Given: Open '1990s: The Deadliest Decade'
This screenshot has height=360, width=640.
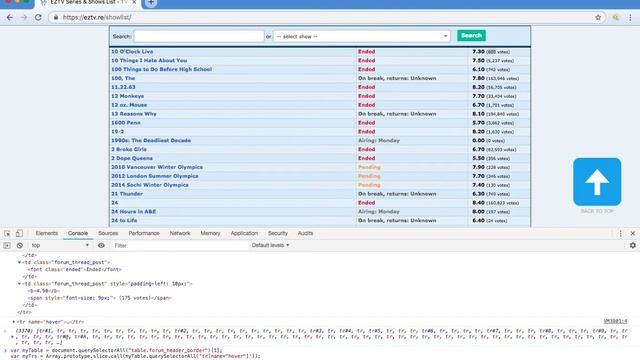Looking at the screenshot, I should pos(151,140).
